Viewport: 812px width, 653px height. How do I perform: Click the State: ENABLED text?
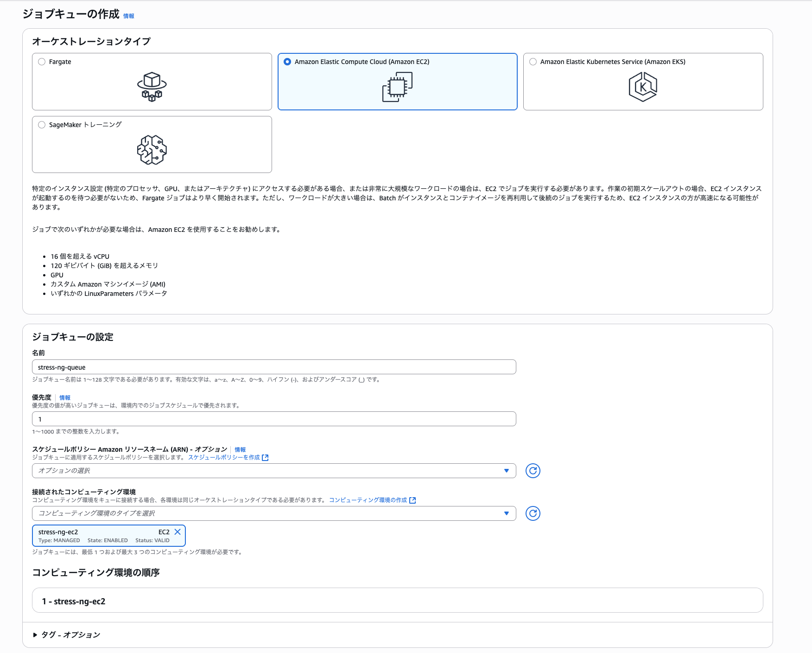pyautogui.click(x=108, y=540)
